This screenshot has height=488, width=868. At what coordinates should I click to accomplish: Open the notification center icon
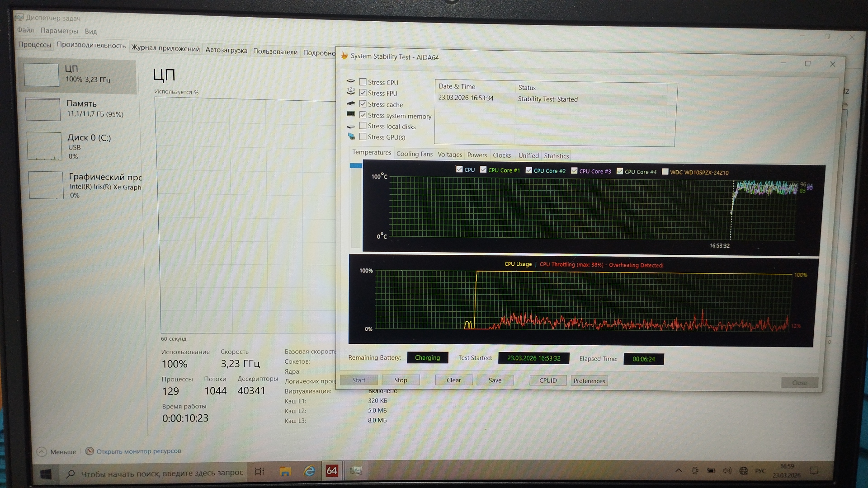pyautogui.click(x=814, y=471)
